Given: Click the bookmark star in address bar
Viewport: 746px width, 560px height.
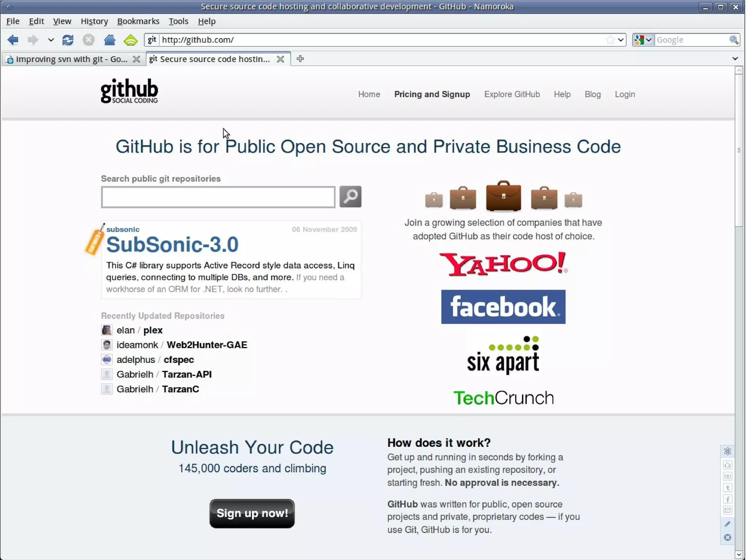Looking at the screenshot, I should tap(610, 40).
